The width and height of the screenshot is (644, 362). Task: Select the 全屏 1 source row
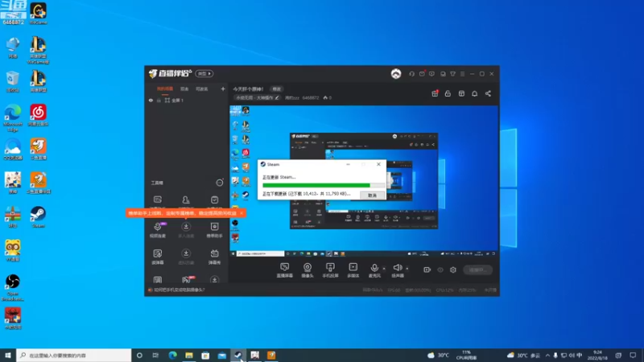pos(186,100)
